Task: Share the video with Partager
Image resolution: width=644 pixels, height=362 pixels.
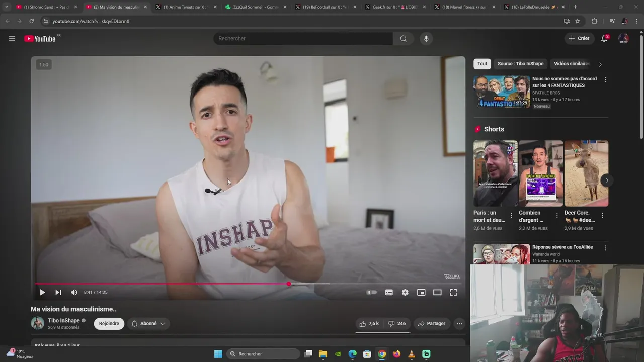Action: [432, 324]
